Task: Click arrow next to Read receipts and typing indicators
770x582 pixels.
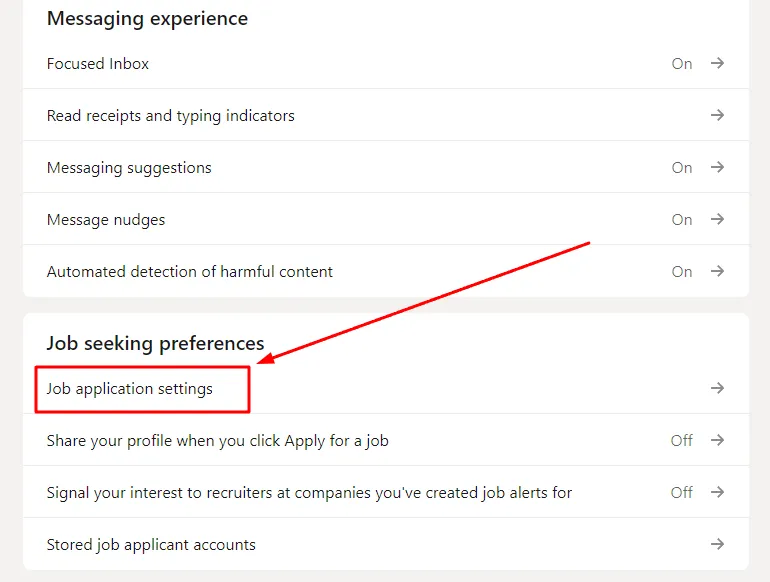Action: [717, 115]
